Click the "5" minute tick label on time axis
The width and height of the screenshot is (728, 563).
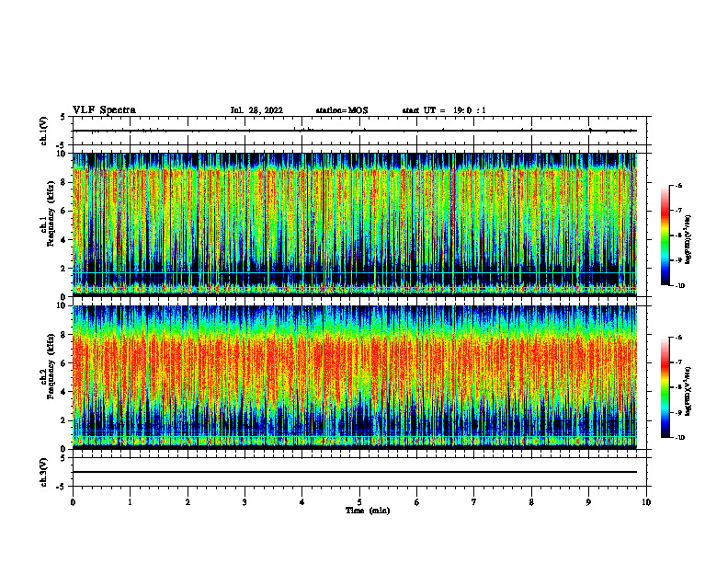(359, 502)
